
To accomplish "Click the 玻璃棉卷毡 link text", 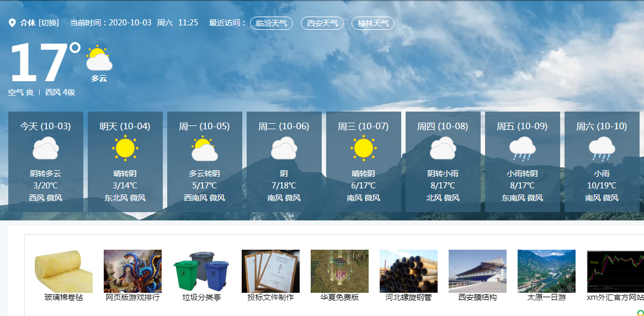I will click(63, 298).
